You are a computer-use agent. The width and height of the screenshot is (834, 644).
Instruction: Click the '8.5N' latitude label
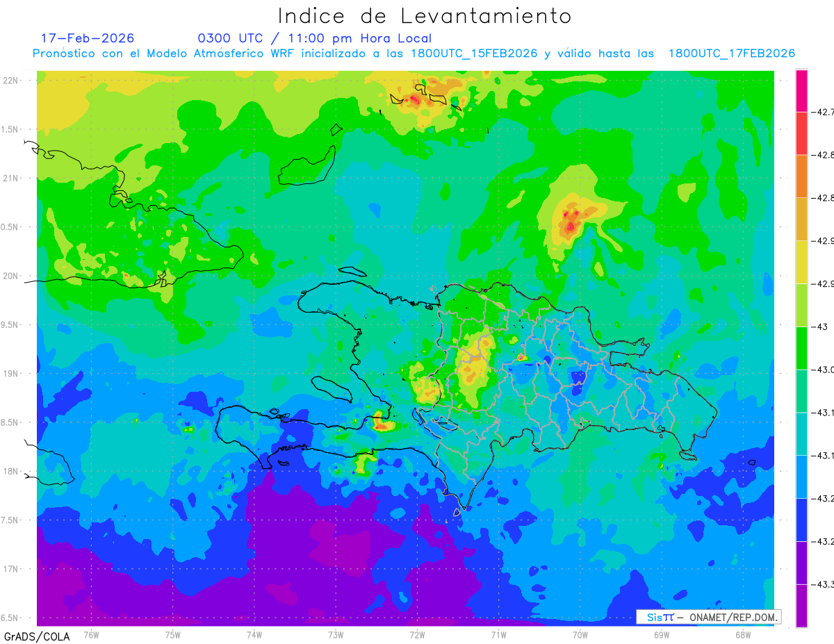tap(10, 422)
